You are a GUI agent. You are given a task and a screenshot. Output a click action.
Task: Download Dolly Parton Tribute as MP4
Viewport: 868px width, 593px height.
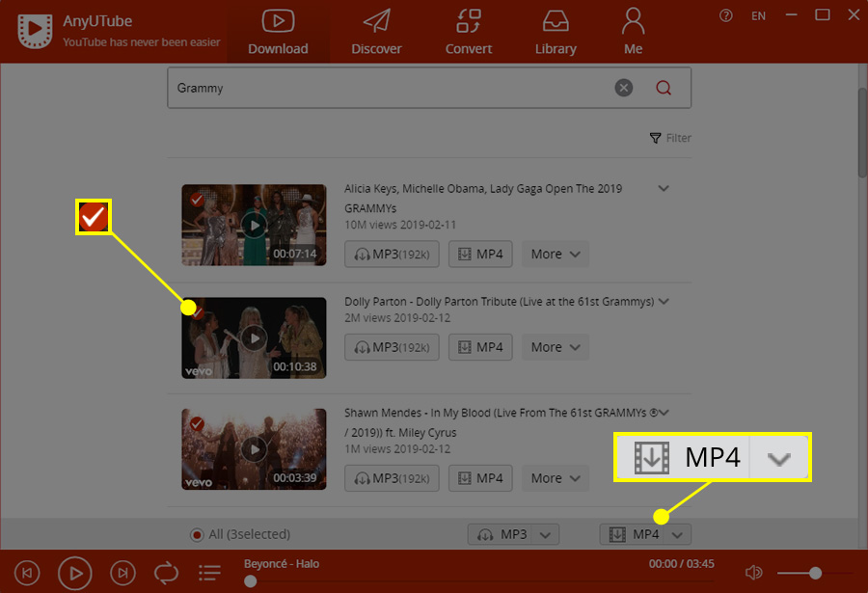pos(480,347)
